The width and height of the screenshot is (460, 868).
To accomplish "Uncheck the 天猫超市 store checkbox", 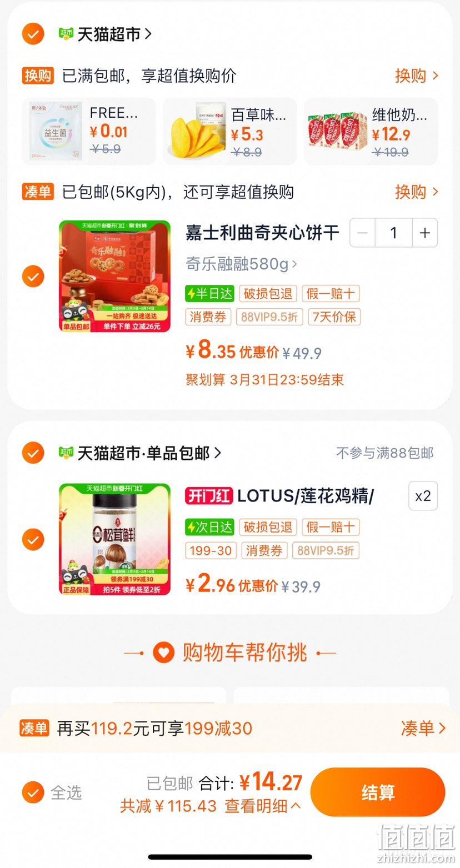I will click(x=33, y=34).
